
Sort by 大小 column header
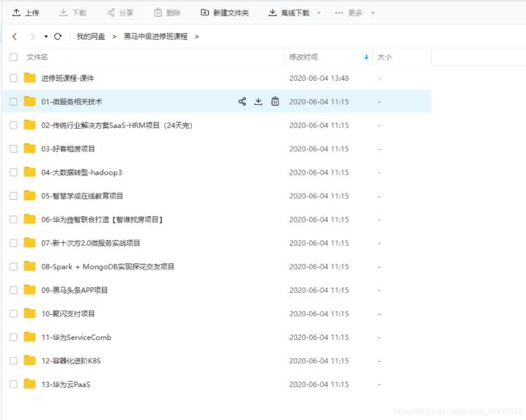click(x=384, y=57)
